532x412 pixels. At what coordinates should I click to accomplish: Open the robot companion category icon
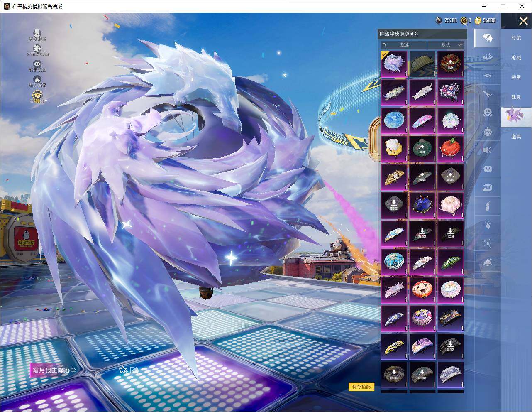tap(488, 132)
